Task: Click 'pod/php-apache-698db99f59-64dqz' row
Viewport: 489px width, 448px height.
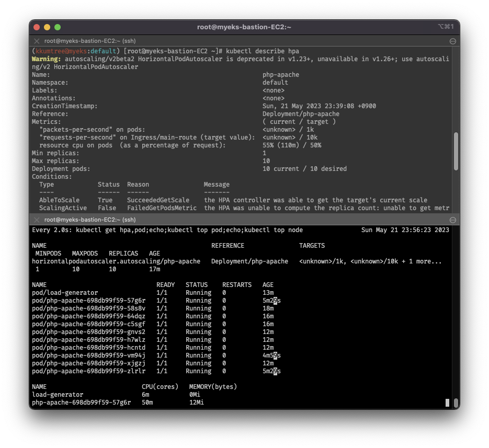Action: point(153,316)
